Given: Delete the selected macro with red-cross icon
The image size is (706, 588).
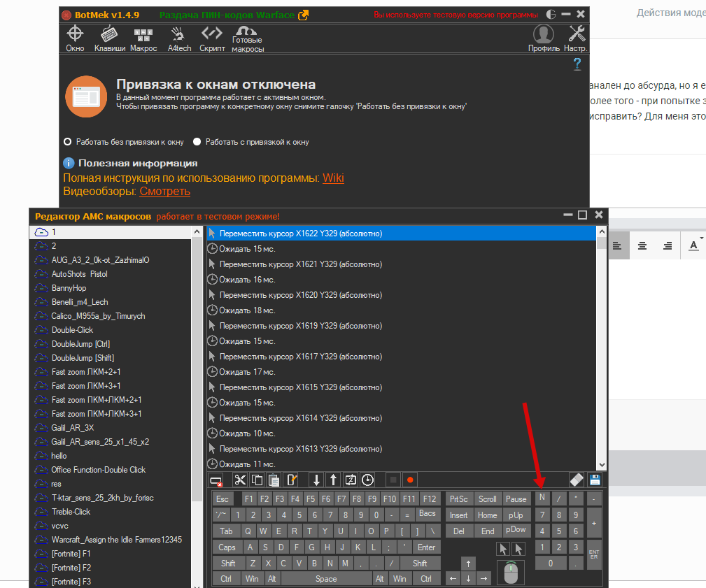Looking at the screenshot, I should [216, 480].
